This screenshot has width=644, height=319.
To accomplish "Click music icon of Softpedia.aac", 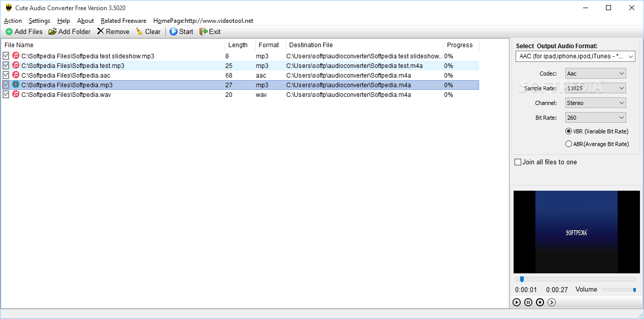I will coord(16,75).
